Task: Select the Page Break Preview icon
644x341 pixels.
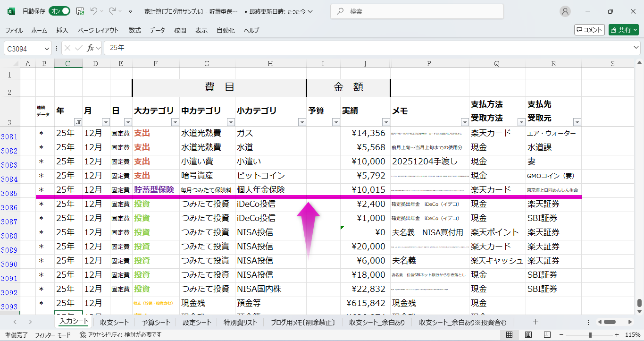Action: [546, 335]
